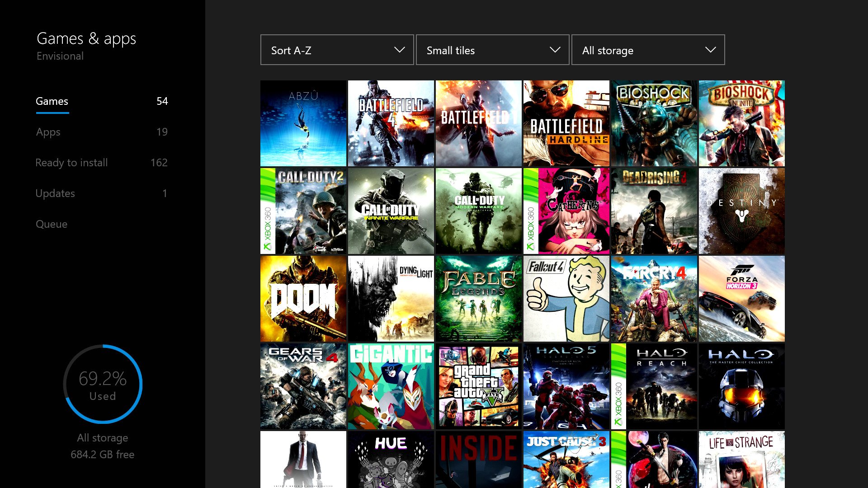Select the Catherine Xbox 360 thumbnail
The image size is (868, 488).
tap(566, 211)
